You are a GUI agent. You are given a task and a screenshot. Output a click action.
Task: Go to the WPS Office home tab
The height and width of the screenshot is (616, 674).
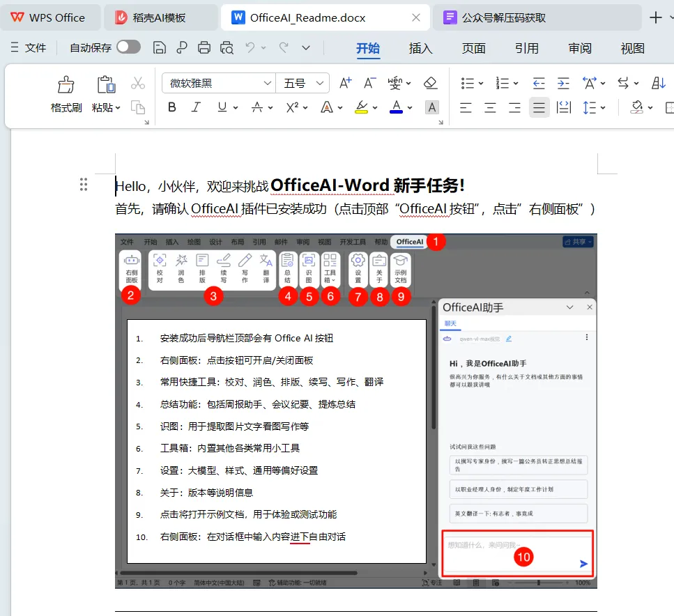coord(50,17)
